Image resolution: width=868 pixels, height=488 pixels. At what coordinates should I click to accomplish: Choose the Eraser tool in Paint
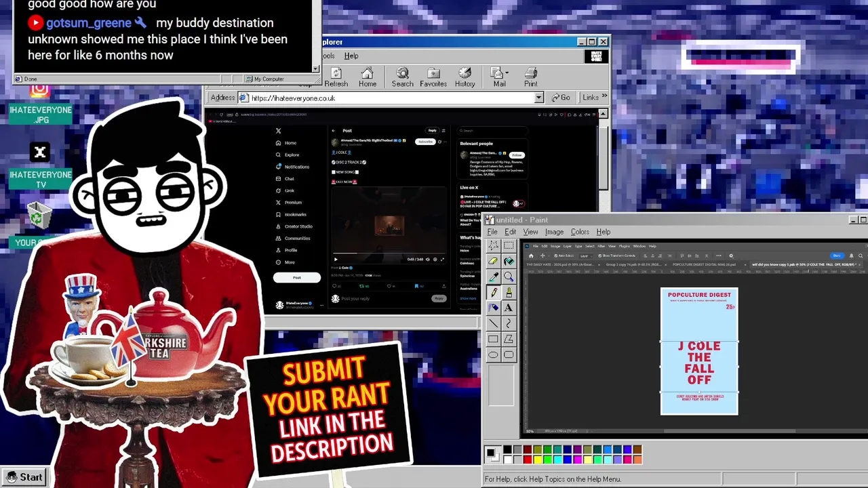click(x=493, y=261)
